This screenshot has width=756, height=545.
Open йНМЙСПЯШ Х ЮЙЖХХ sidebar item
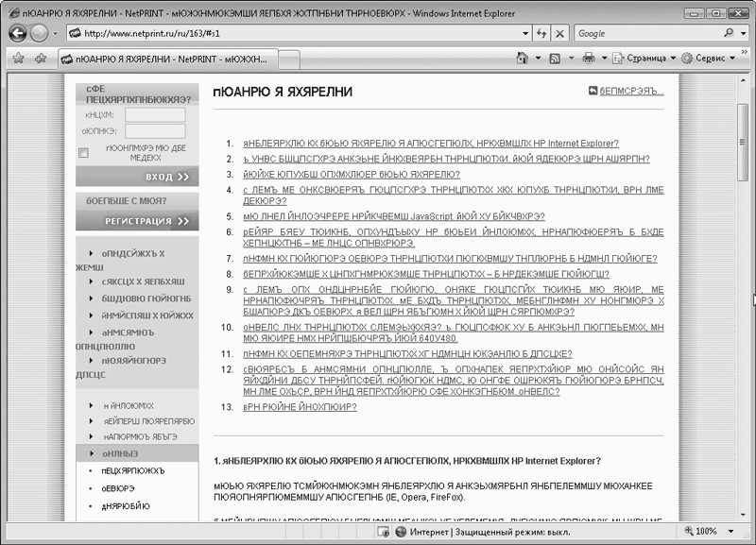pyautogui.click(x=147, y=315)
